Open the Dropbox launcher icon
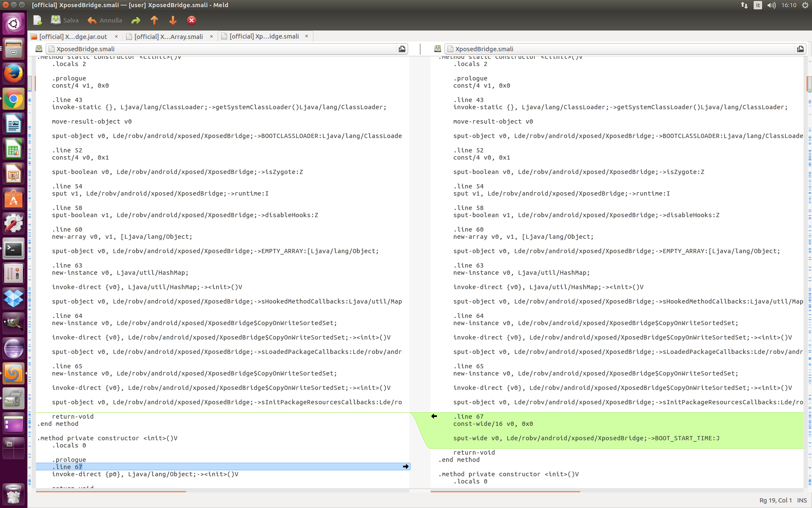Viewport: 812px width, 508px height. [x=14, y=298]
